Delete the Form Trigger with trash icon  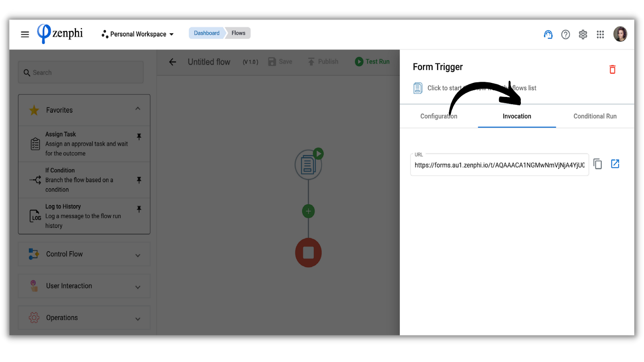612,70
